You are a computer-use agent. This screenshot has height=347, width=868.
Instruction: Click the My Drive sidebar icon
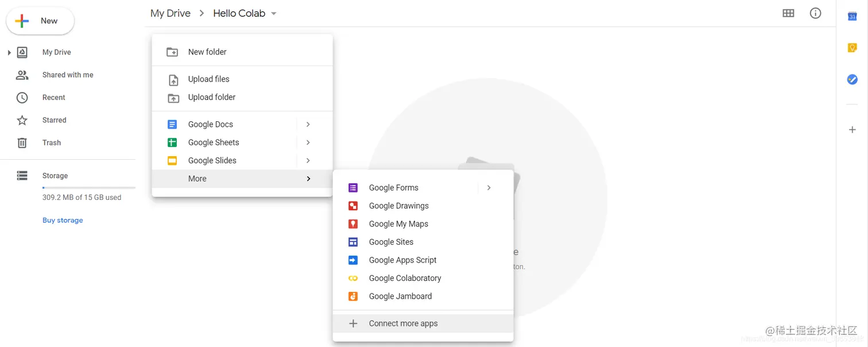tap(22, 52)
